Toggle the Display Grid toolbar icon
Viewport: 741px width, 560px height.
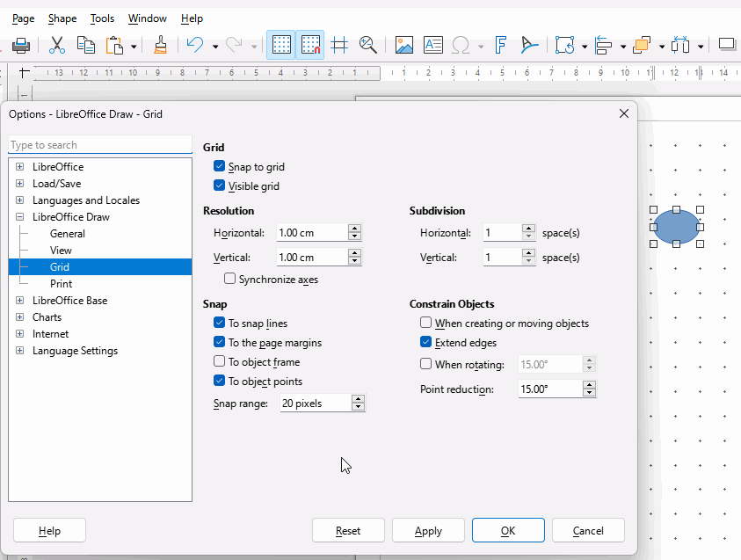[x=281, y=45]
